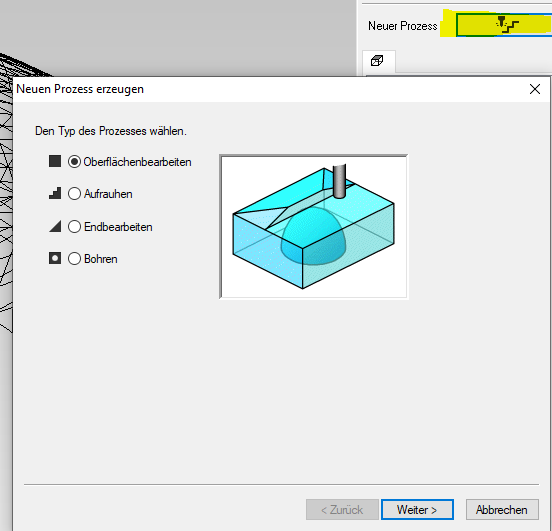Screen dimensions: 552x531
Task: Click the process preview illustration
Action: coord(313,226)
